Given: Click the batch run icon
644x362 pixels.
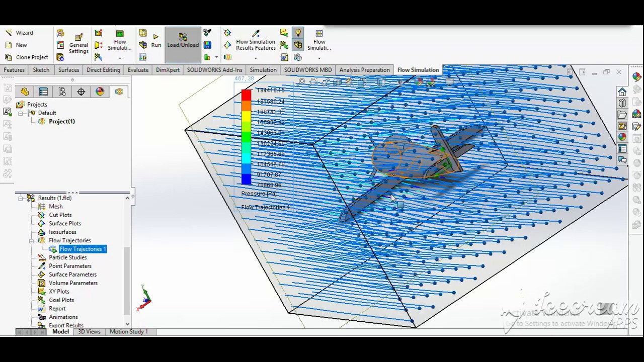Looking at the screenshot, I should [143, 57].
